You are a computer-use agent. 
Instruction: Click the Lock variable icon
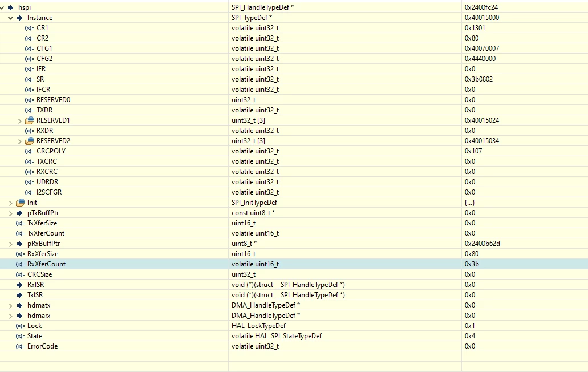21,326
